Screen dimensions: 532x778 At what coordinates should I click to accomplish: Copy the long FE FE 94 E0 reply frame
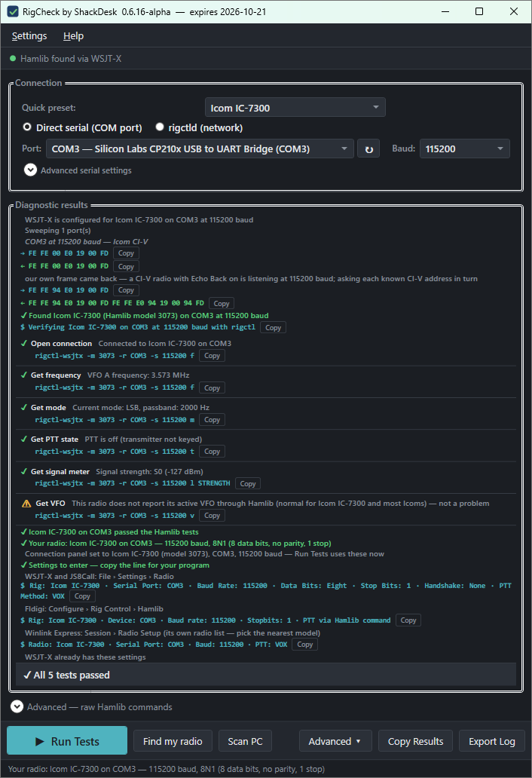pos(221,304)
